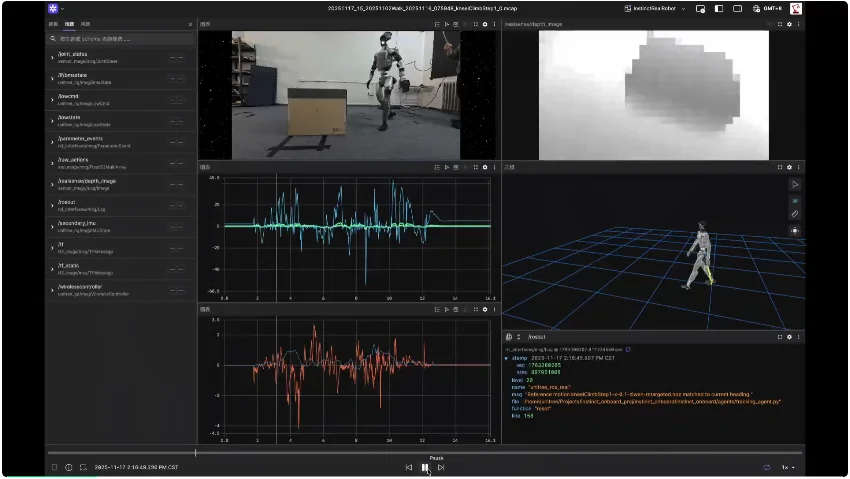Open the Foxglove app logo menu
The image size is (850, 479).
(x=53, y=8)
